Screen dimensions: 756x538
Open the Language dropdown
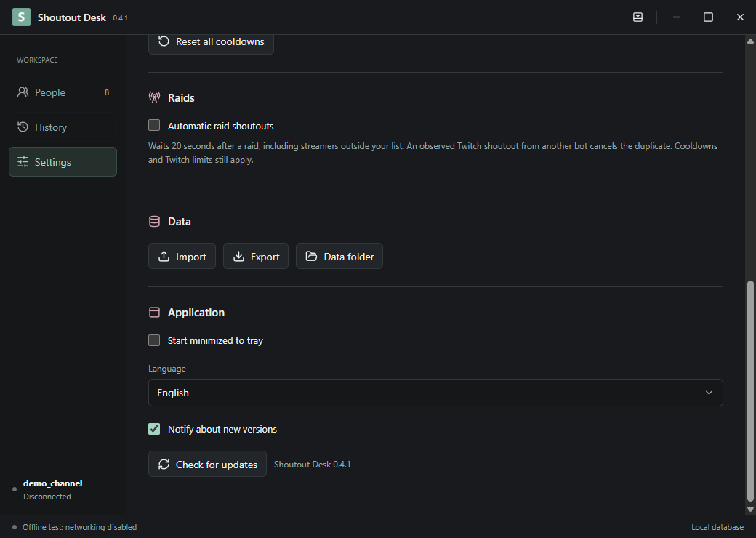[x=435, y=393]
